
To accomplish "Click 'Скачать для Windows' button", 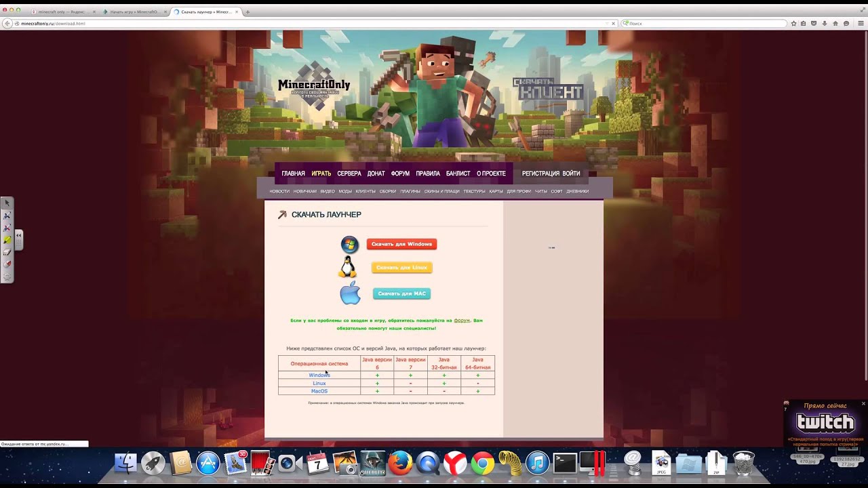I will click(401, 244).
